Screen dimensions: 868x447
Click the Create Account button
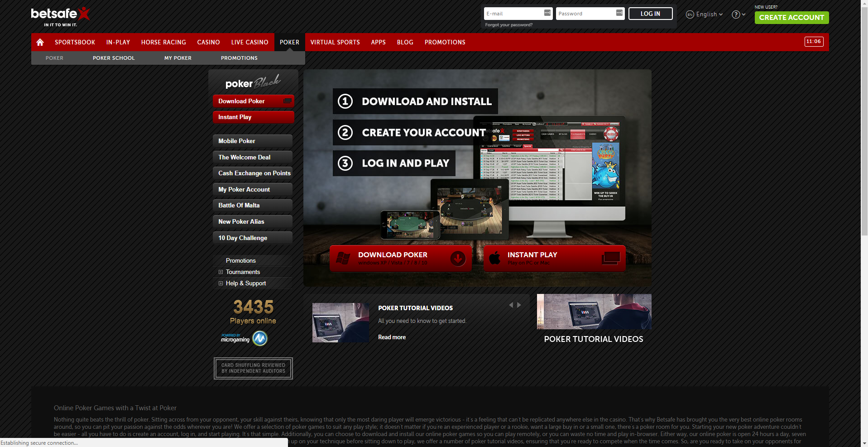pos(791,18)
